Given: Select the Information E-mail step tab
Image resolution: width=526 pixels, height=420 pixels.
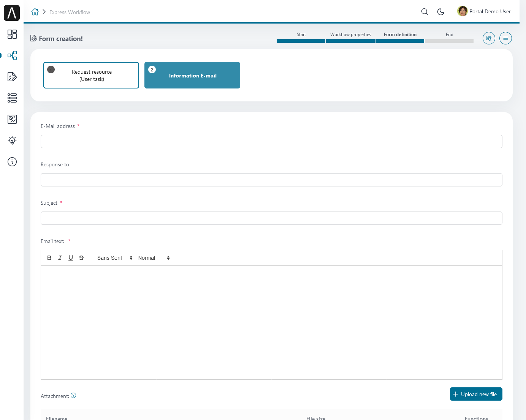Looking at the screenshot, I should [x=192, y=75].
